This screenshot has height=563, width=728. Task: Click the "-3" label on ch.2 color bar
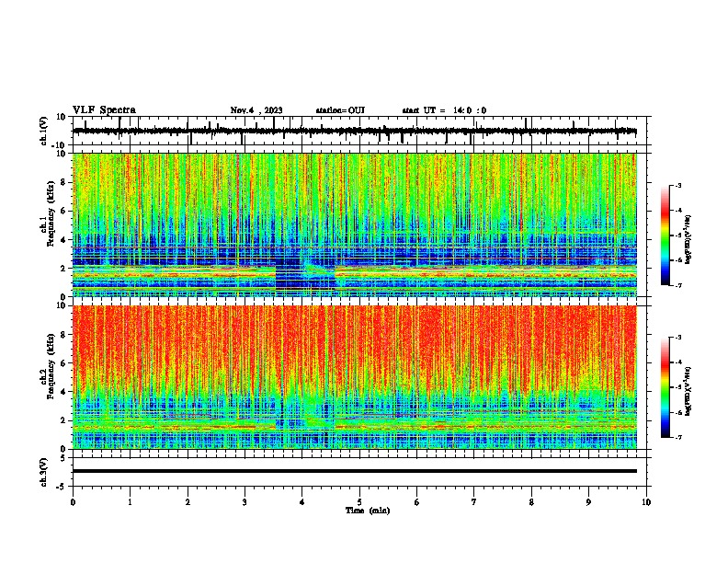[677, 338]
